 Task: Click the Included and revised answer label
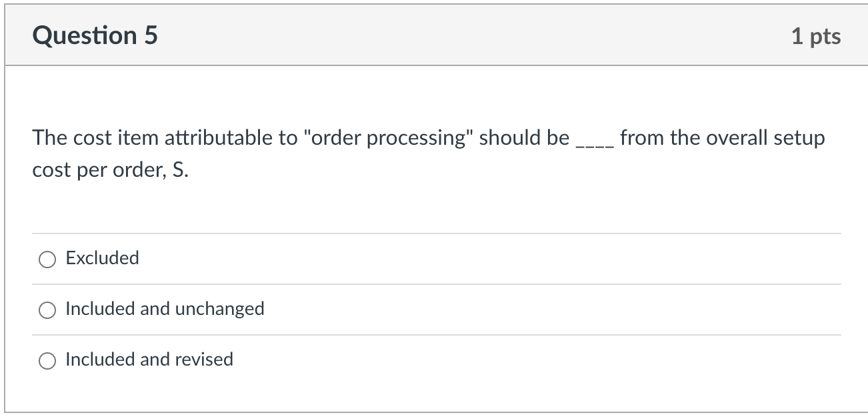149,360
